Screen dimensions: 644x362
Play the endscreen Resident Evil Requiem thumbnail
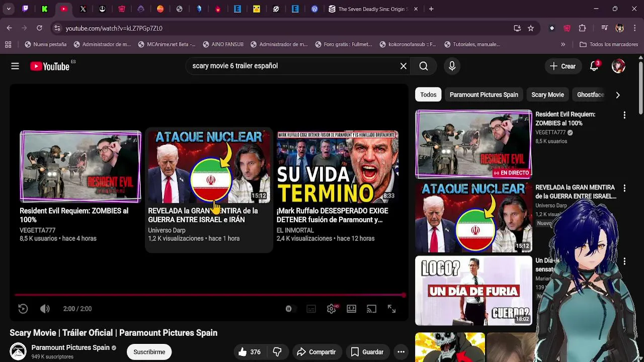tap(80, 166)
